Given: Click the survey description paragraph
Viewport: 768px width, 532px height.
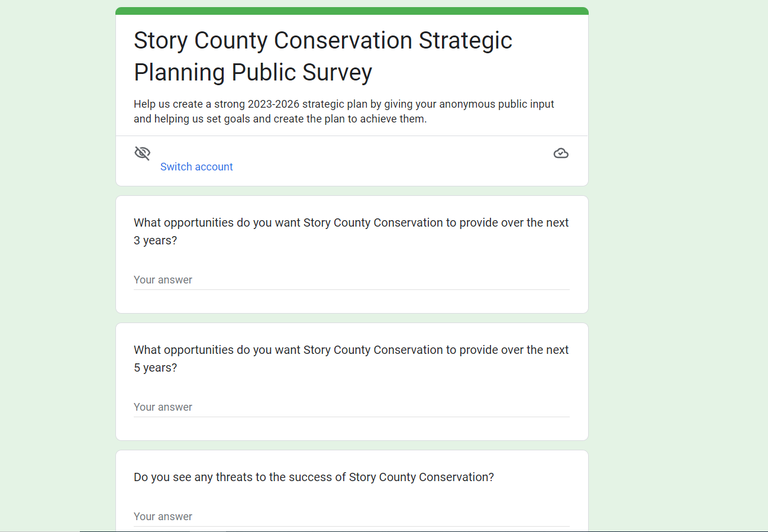Looking at the screenshot, I should [x=344, y=111].
